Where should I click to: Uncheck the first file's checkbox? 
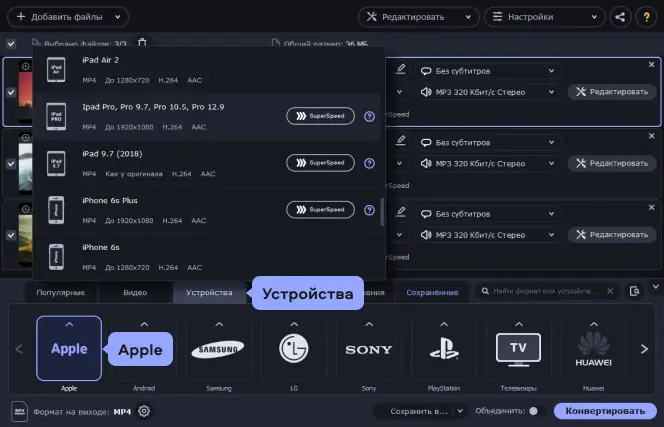click(x=11, y=92)
